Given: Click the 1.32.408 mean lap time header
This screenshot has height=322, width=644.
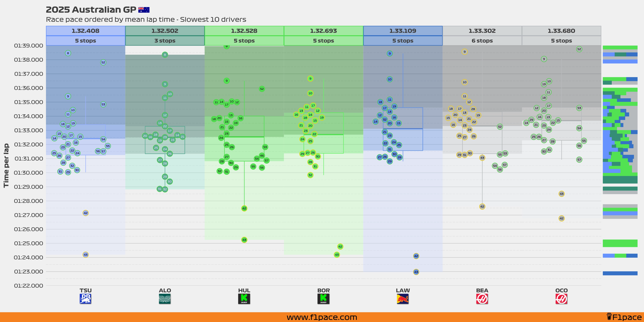Looking at the screenshot, I should [x=85, y=31].
